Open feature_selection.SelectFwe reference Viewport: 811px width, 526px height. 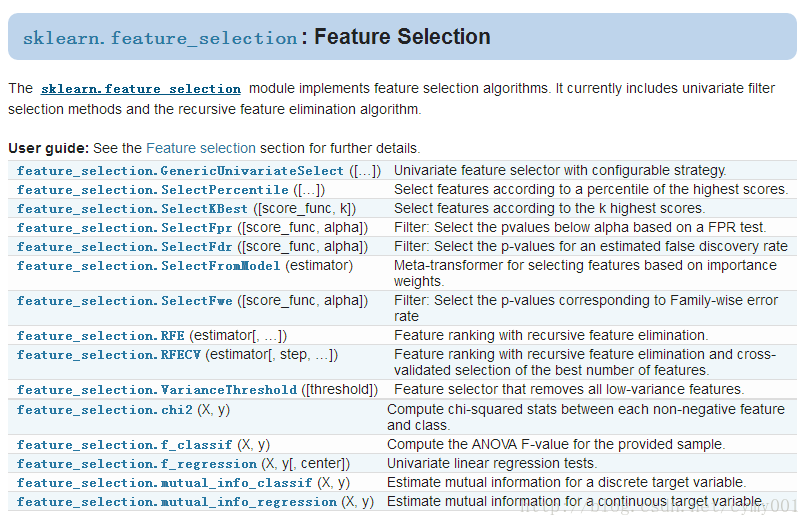point(125,301)
